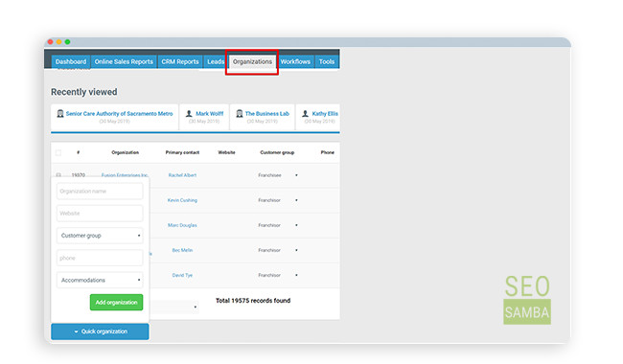
Task: Click the Website column header
Action: (226, 152)
